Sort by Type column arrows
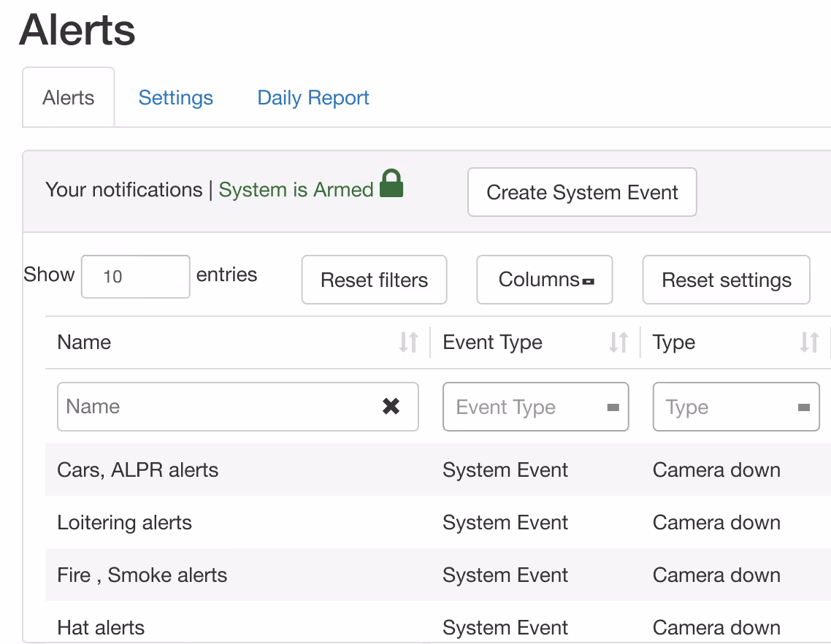Image resolution: width=831 pixels, height=644 pixels. click(x=809, y=342)
